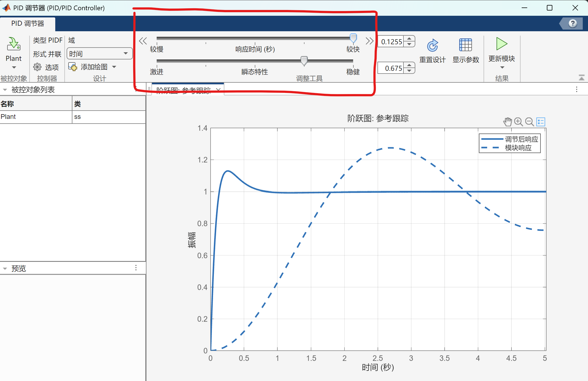
Task: Toggle the plot legend icon
Action: [541, 122]
